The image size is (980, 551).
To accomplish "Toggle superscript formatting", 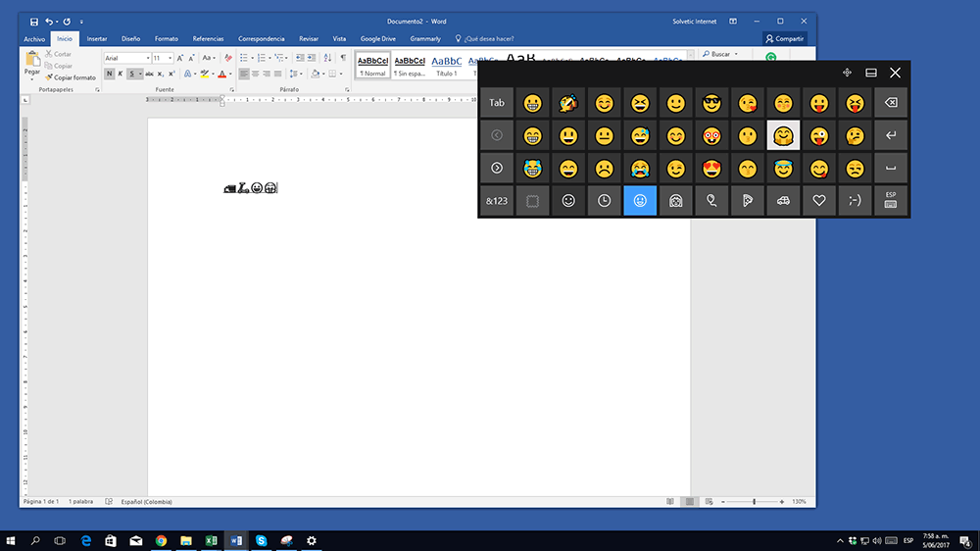I will 171,74.
